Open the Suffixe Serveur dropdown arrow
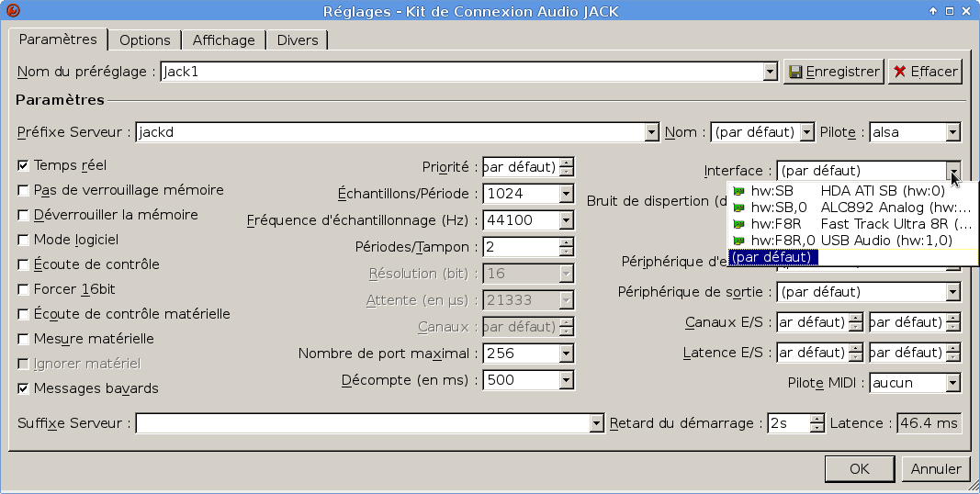The image size is (980, 494). 597,423
